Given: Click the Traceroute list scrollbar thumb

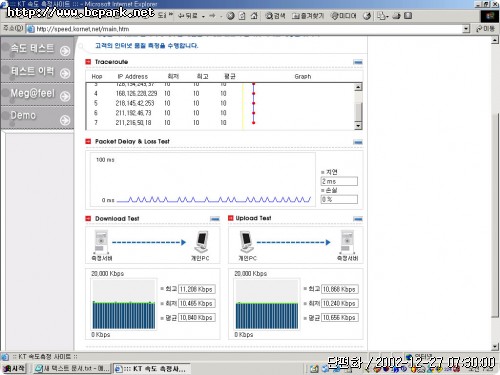Looking at the screenshot, I should [358, 112].
